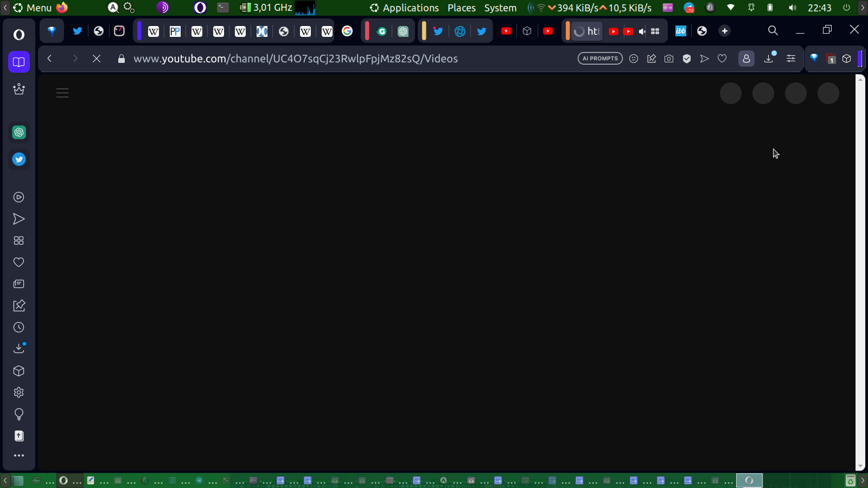This screenshot has height=488, width=868.
Task: Open the red extension with the badge 1
Action: [831, 59]
